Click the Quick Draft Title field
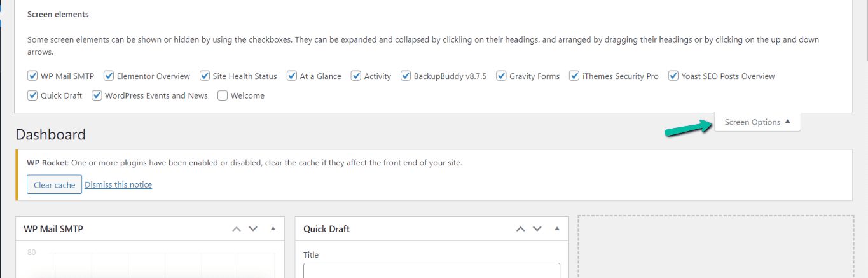This screenshot has height=278, width=868. (431, 270)
